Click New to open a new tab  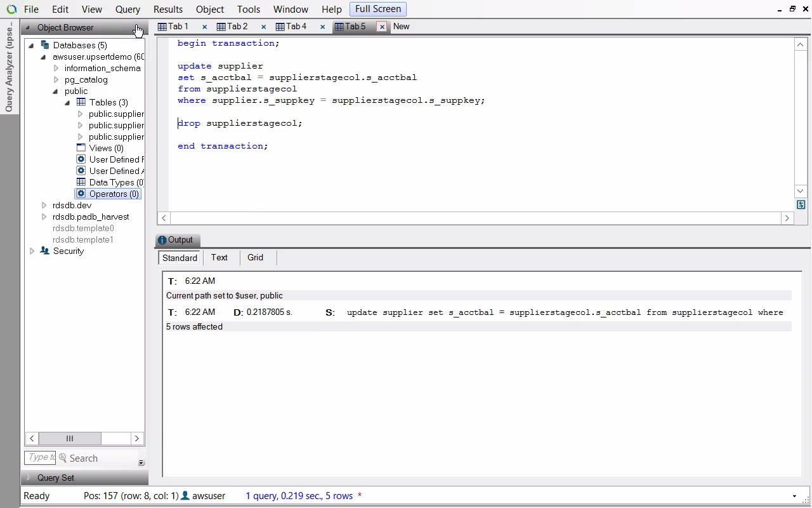pos(401,27)
